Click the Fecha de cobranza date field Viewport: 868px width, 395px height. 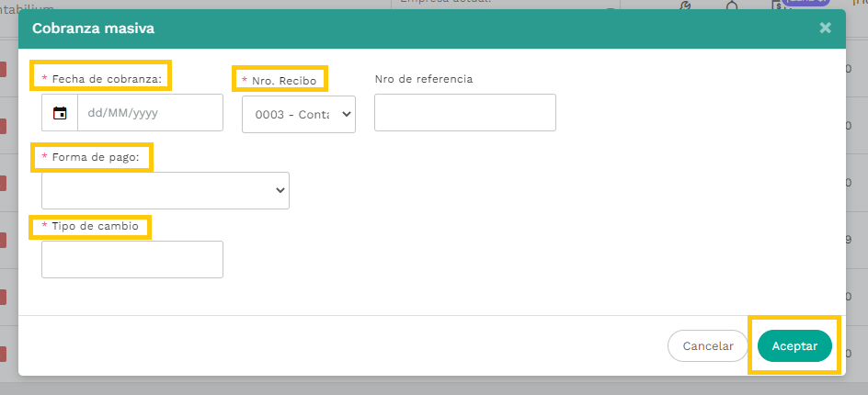pyautogui.click(x=150, y=113)
